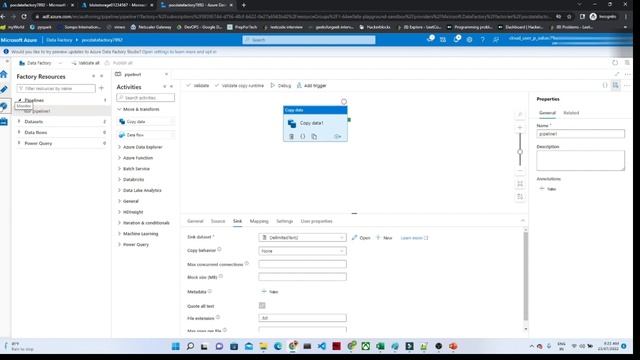
Task: Click zoom to fit canvas icon
Action: [520, 184]
